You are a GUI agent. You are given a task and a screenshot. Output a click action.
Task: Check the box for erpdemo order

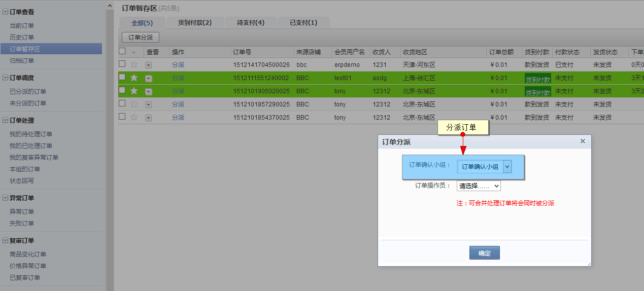(x=122, y=64)
